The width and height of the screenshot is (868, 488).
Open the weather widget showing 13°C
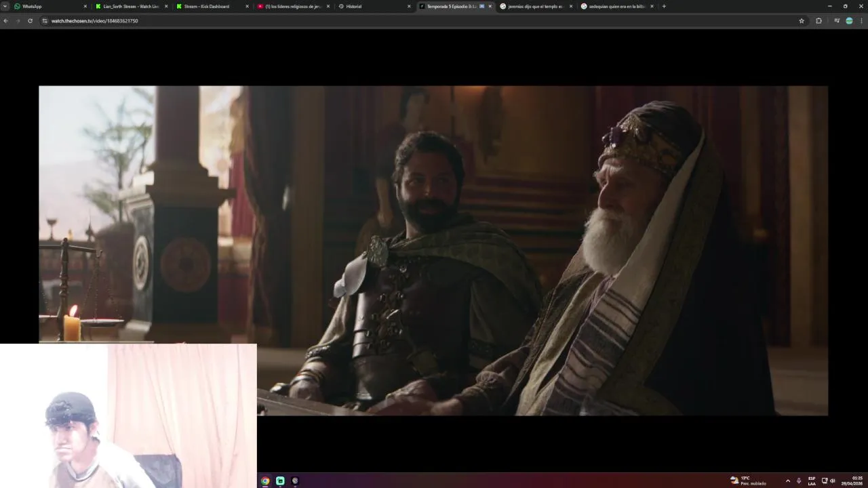click(748, 481)
